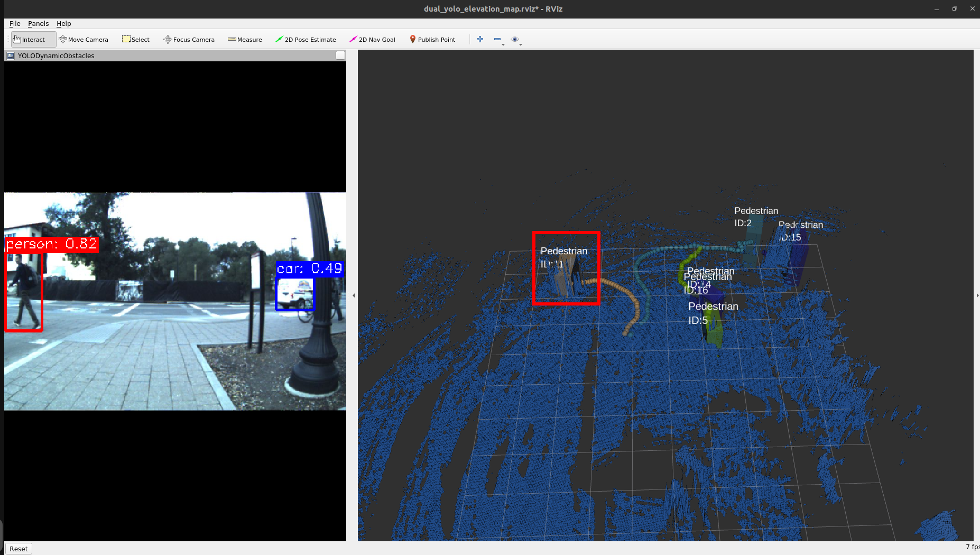Click the blue plus add-tool icon
Viewport: 980px width, 555px height.
(480, 39)
